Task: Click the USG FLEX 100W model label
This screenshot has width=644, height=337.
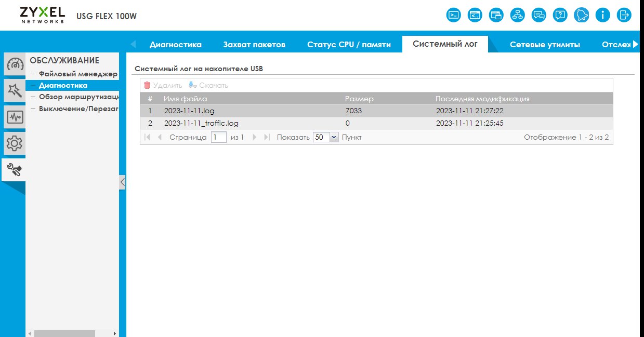Action: pyautogui.click(x=107, y=16)
